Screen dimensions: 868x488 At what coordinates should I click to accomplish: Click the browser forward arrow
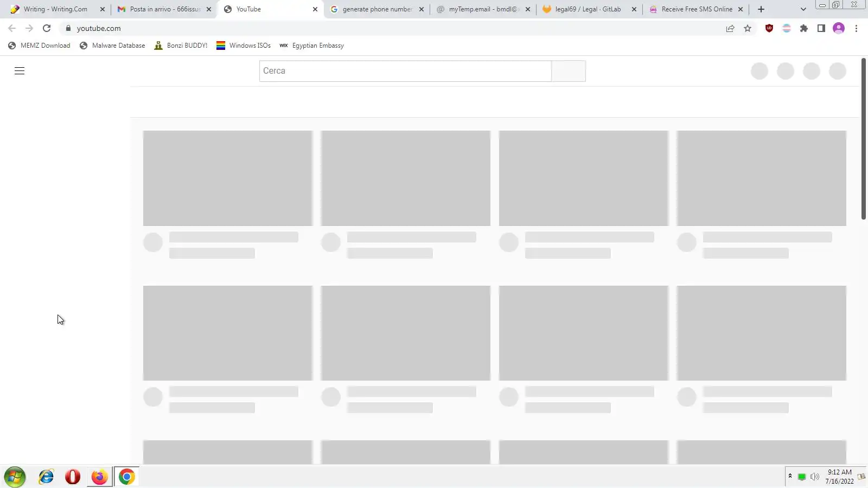29,28
